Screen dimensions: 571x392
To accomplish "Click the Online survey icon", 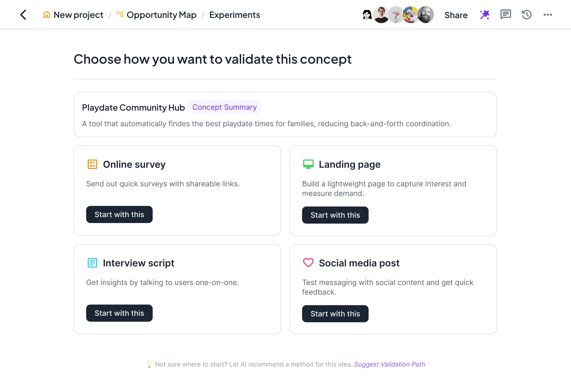I will coord(92,164).
